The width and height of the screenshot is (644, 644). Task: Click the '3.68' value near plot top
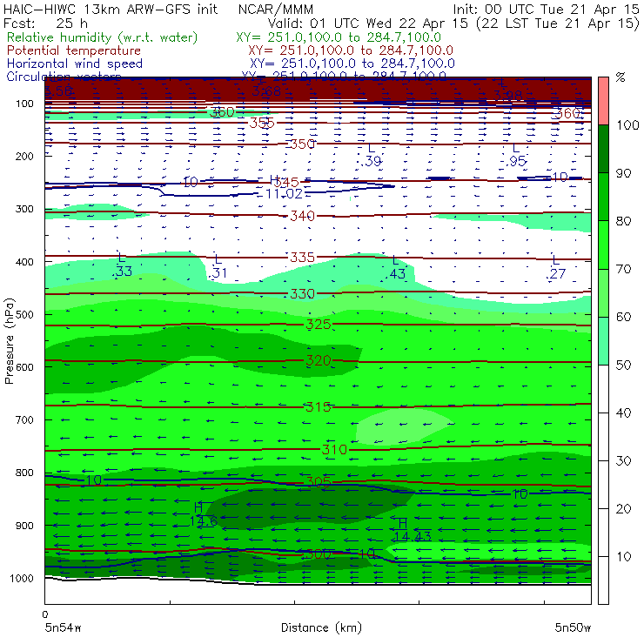coord(266,91)
